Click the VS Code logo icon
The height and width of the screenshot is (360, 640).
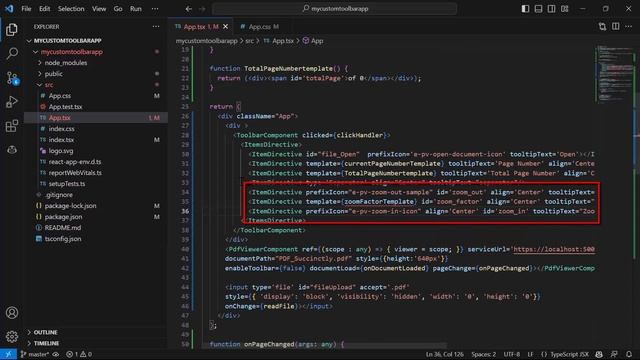[x=9, y=9]
